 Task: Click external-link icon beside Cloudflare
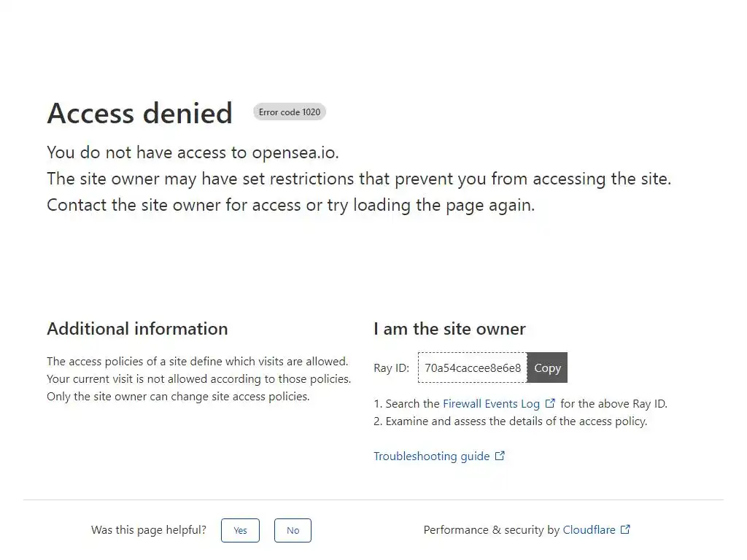click(x=625, y=530)
